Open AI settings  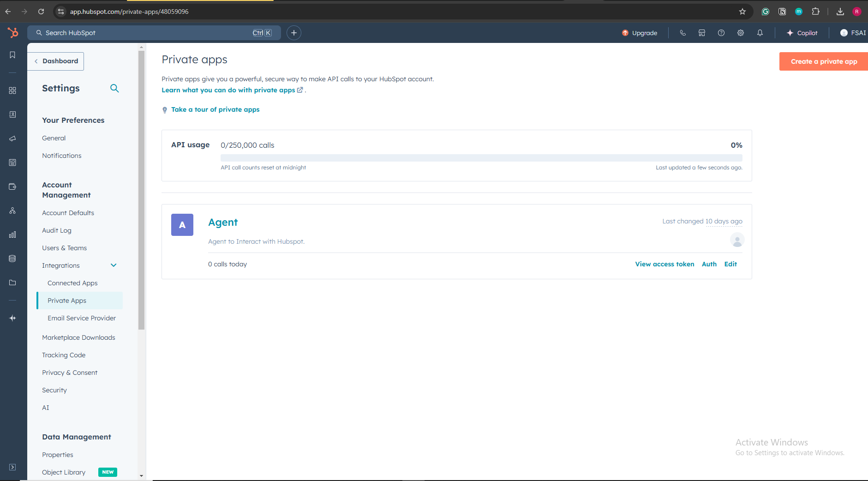46,408
